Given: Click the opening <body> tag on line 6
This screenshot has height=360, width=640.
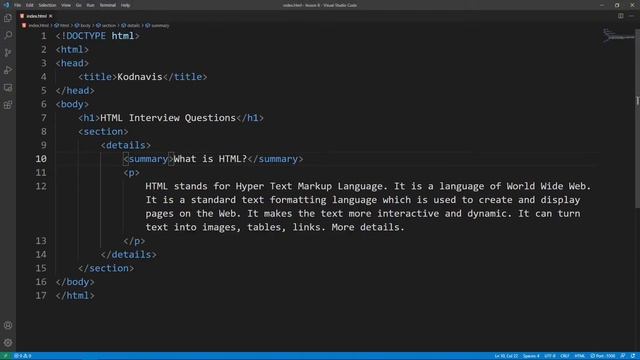Looking at the screenshot, I should tap(72, 104).
